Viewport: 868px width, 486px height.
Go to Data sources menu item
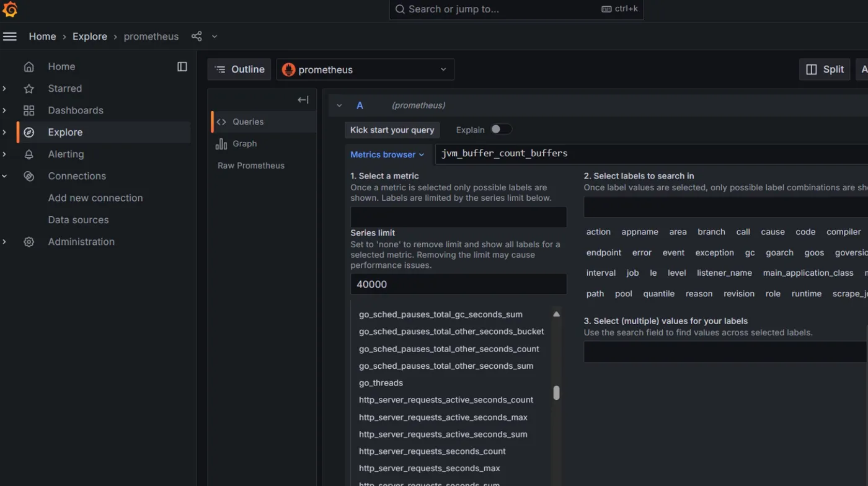pos(78,220)
